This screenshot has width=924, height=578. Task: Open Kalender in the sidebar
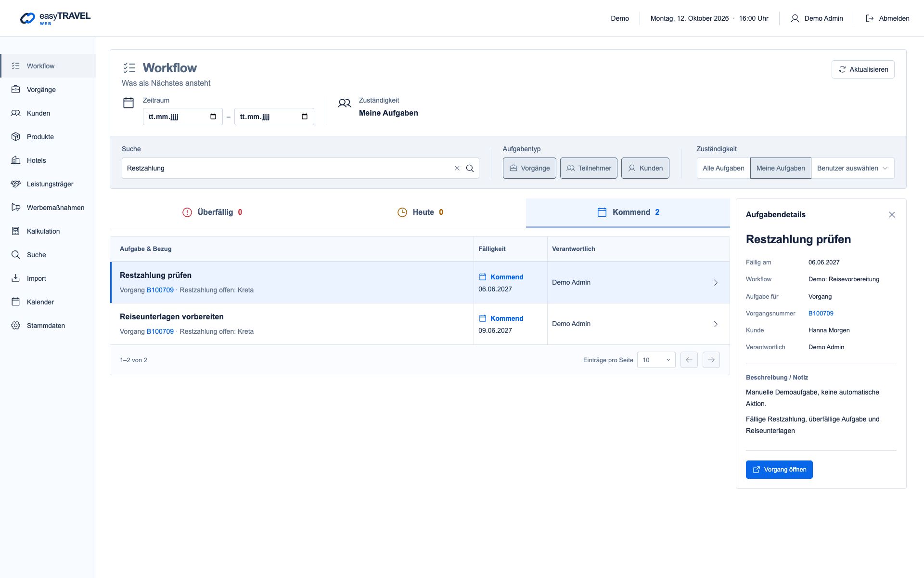48,302
